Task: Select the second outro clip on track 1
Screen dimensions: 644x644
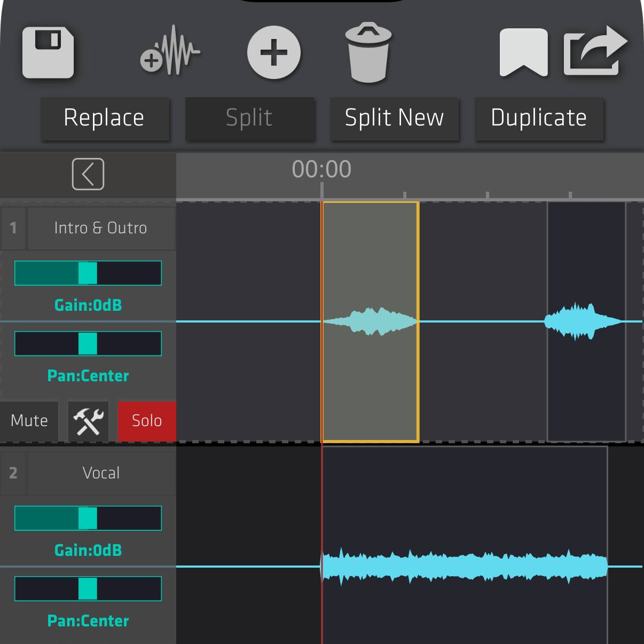Action: pos(586,322)
